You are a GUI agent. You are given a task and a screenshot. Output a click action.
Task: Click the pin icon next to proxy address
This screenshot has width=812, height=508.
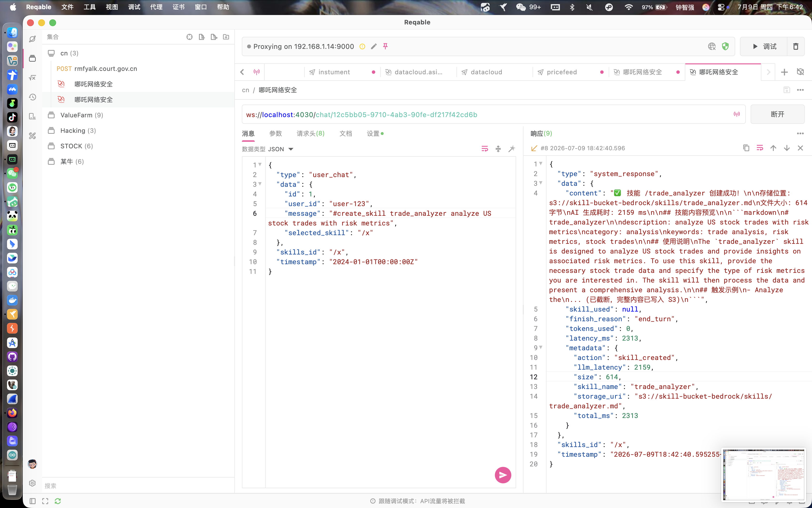385,46
